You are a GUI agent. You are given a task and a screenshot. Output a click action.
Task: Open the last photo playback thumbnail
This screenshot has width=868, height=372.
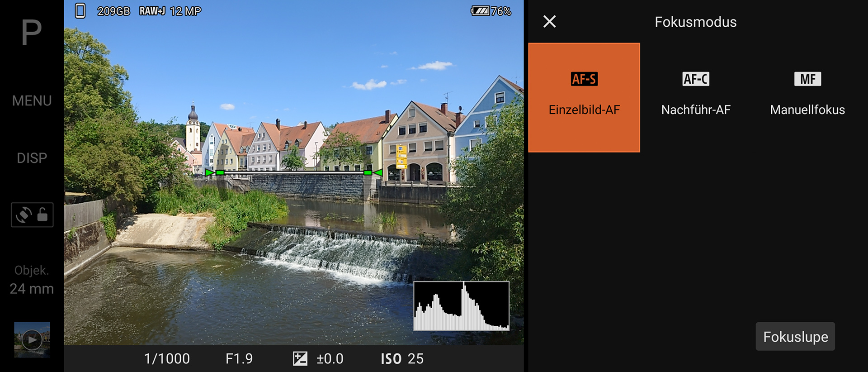pos(32,339)
